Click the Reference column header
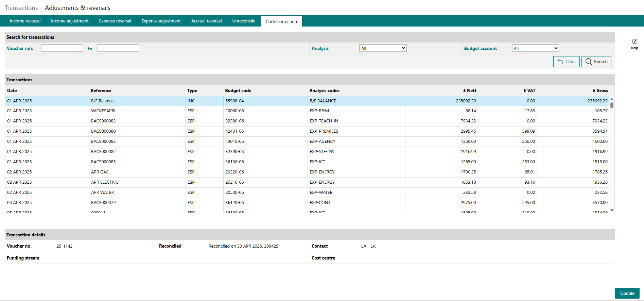The height and width of the screenshot is (301, 644). point(101,90)
